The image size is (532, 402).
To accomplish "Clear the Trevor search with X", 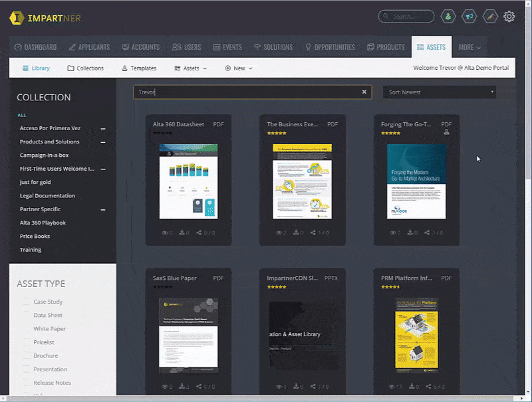I will point(364,92).
